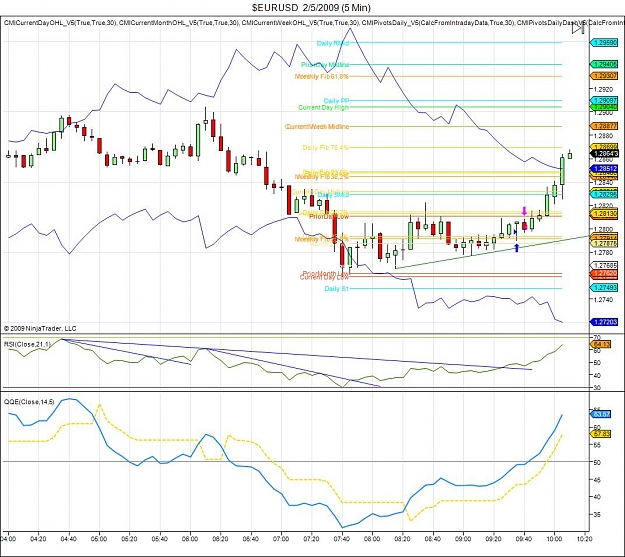Click the © 2009 NinjaTrader, LLC text
Image resolution: width=625 pixels, height=557 pixels.
click(40, 329)
